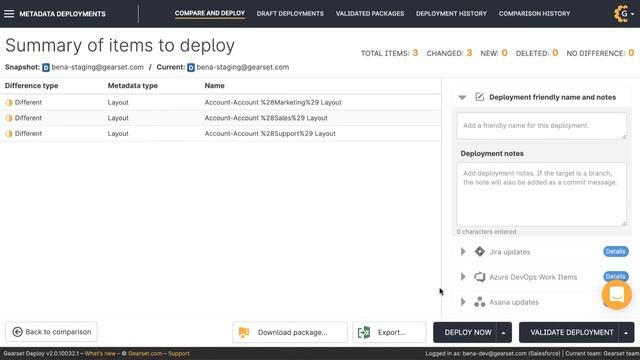
Task: Click the New items count
Action: point(504,53)
